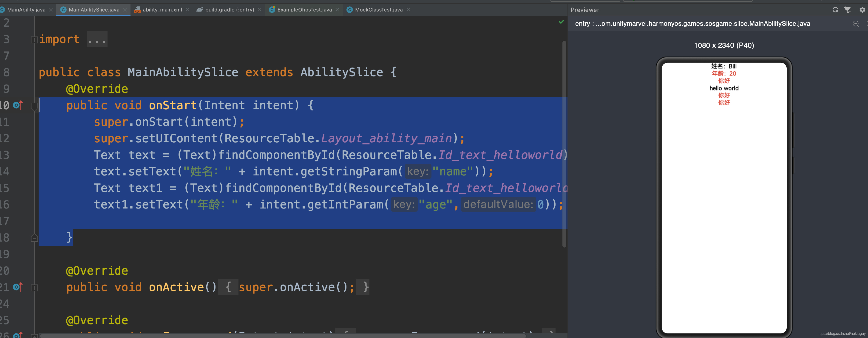The width and height of the screenshot is (868, 338).
Task: Click the plug icon in Previewer toolbar
Action: click(x=848, y=10)
